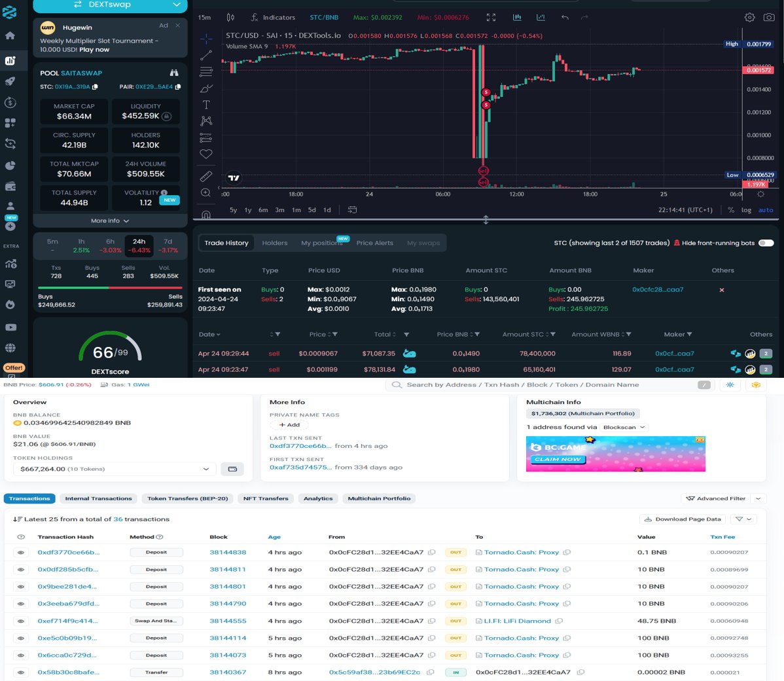This screenshot has width=784, height=681.
Task: Click the user account icon in sidebar
Action: [x=10, y=206]
